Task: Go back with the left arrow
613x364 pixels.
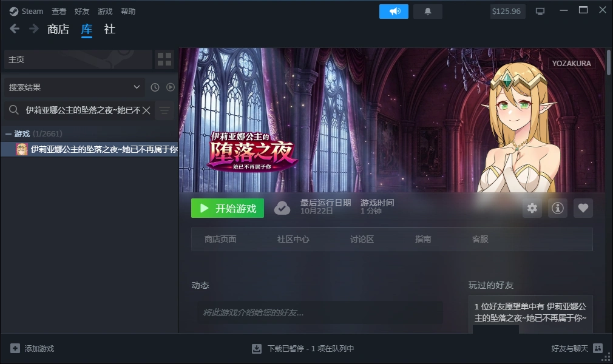Action: [15, 29]
